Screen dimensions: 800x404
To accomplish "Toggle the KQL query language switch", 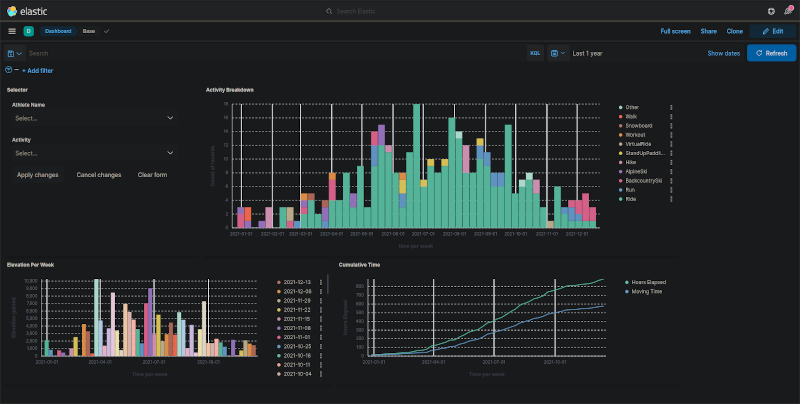I will click(535, 52).
